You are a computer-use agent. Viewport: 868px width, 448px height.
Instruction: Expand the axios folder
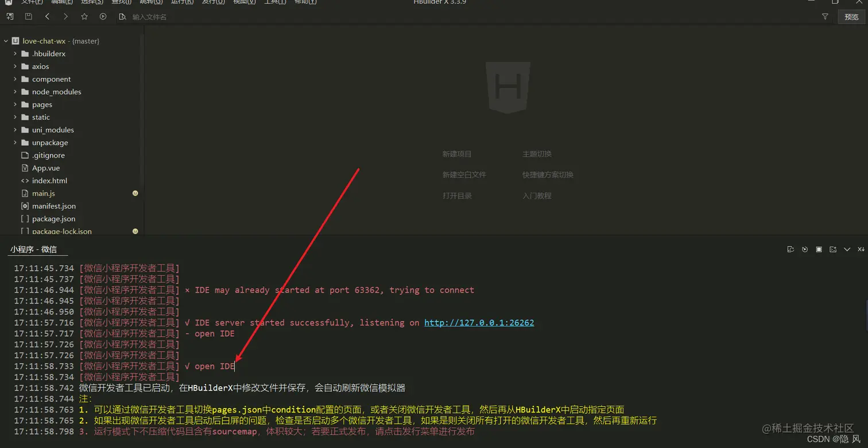[x=15, y=67]
